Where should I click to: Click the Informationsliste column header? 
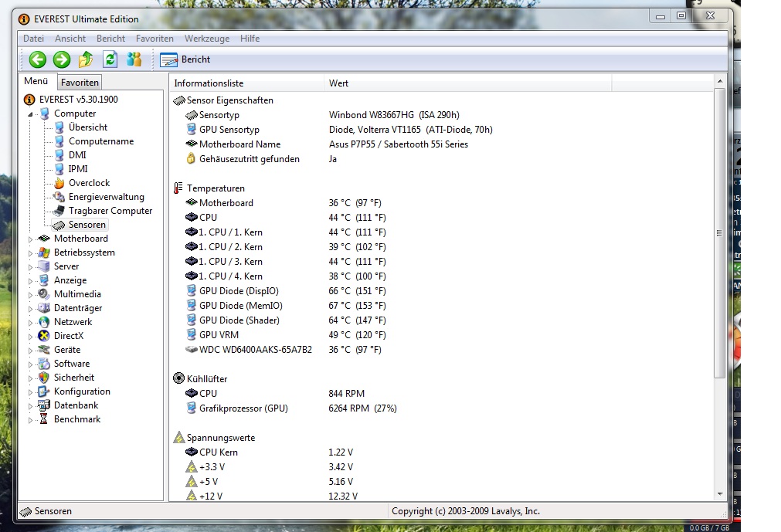246,83
